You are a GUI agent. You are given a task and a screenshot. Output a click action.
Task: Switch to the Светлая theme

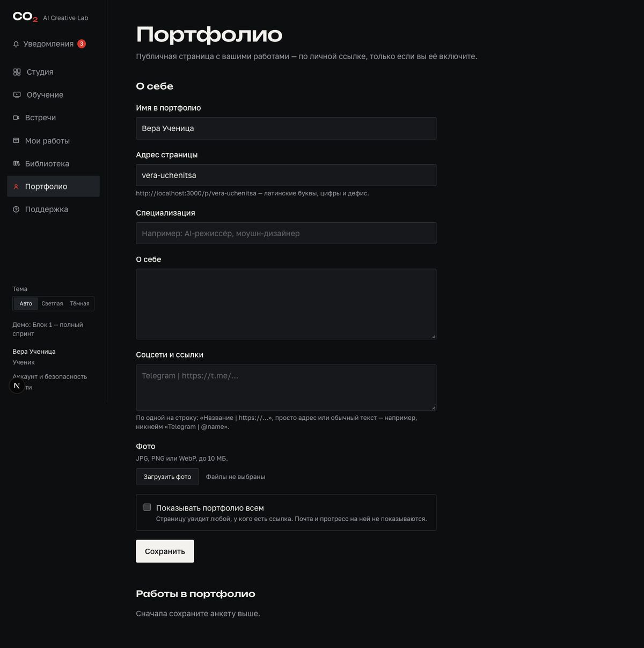(52, 303)
